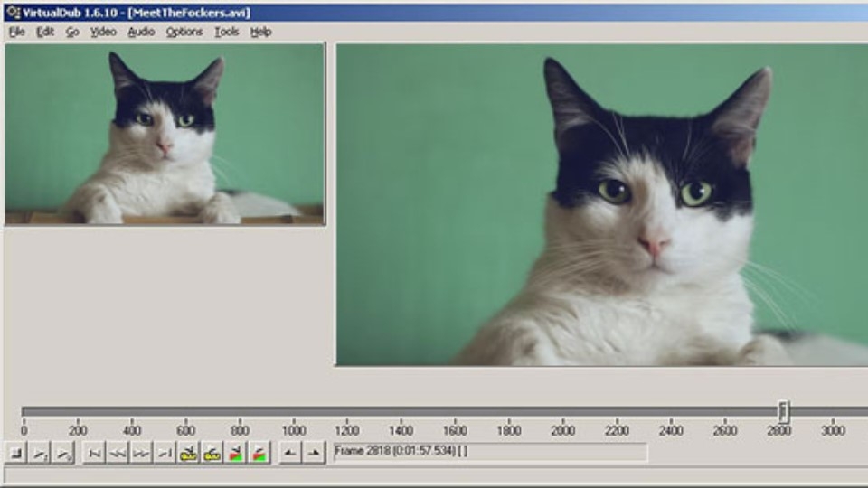Image resolution: width=868 pixels, height=488 pixels.
Task: Open the Tools menu
Action: coord(226,33)
